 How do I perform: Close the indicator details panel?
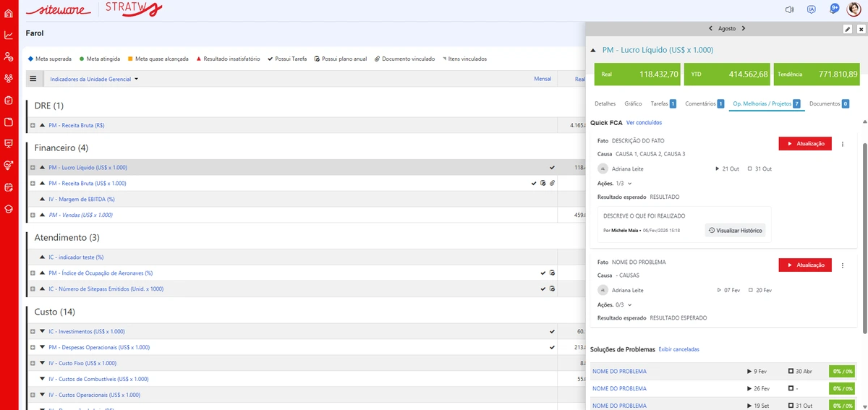pyautogui.click(x=861, y=29)
